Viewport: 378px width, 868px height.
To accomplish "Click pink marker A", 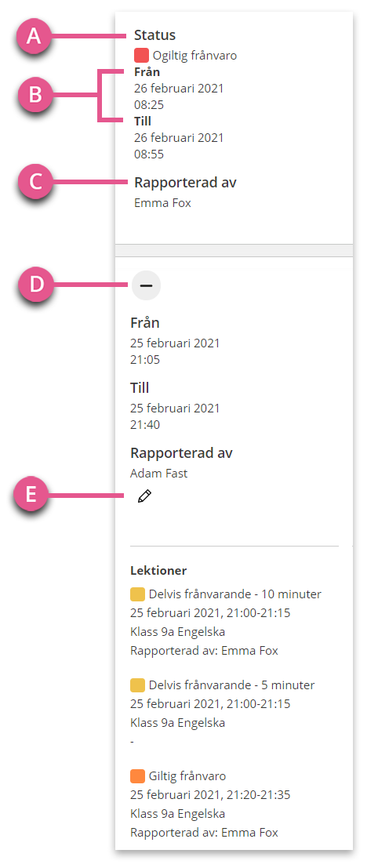I will 35,37.
